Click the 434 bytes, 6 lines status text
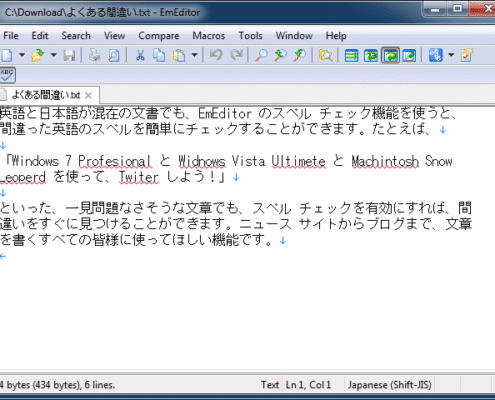This screenshot has width=495, height=400. point(57,385)
